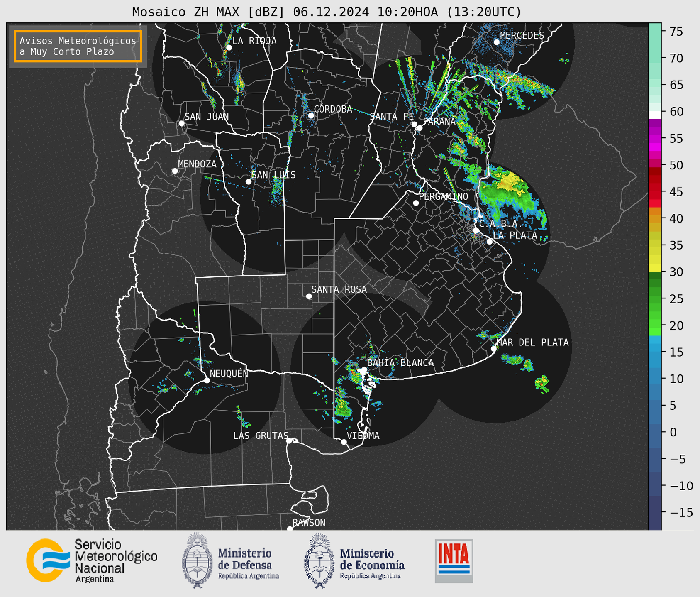
Task: Click the C.A.B.A. city marker dot
Action: pos(476,230)
